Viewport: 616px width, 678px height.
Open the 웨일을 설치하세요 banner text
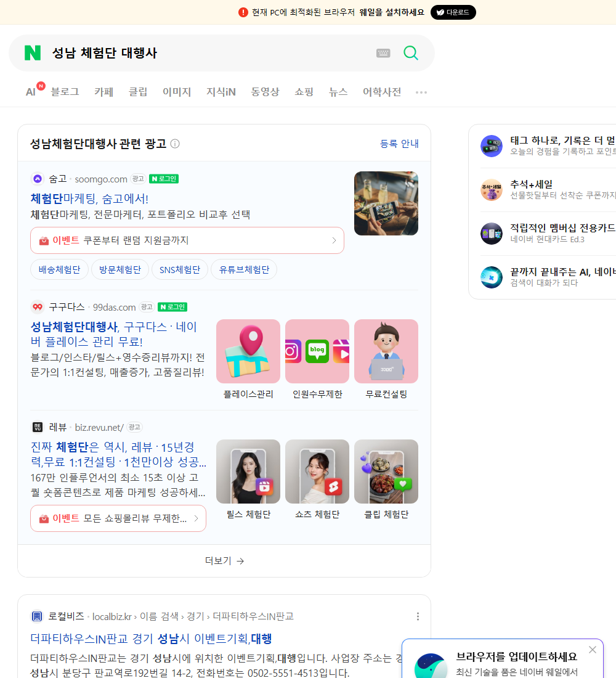point(392,12)
